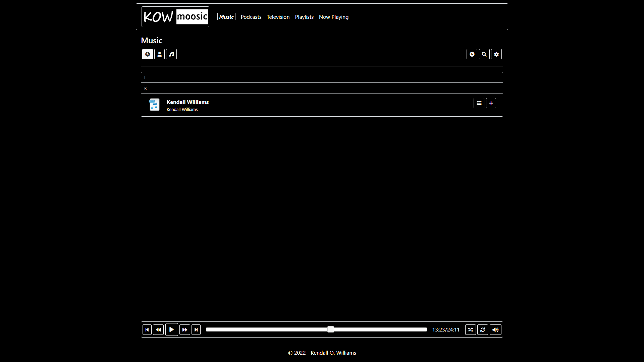Click the Kendall Williams album title

click(x=187, y=102)
